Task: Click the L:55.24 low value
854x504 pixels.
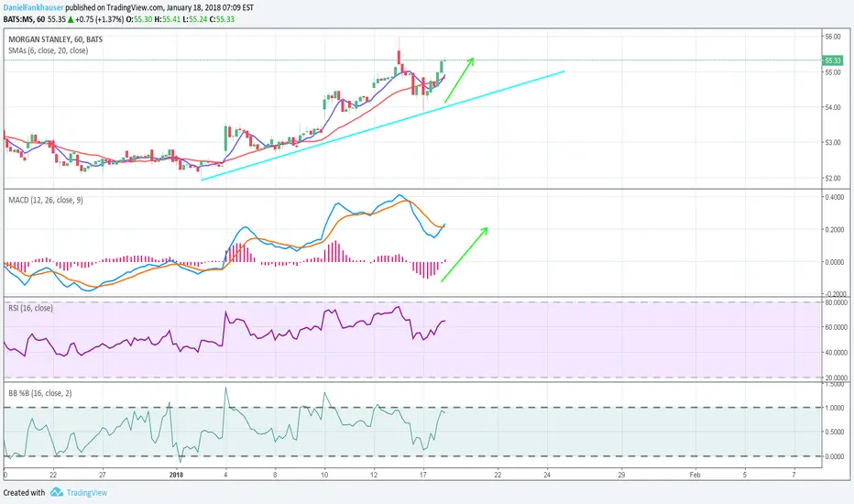Action: (x=194, y=19)
